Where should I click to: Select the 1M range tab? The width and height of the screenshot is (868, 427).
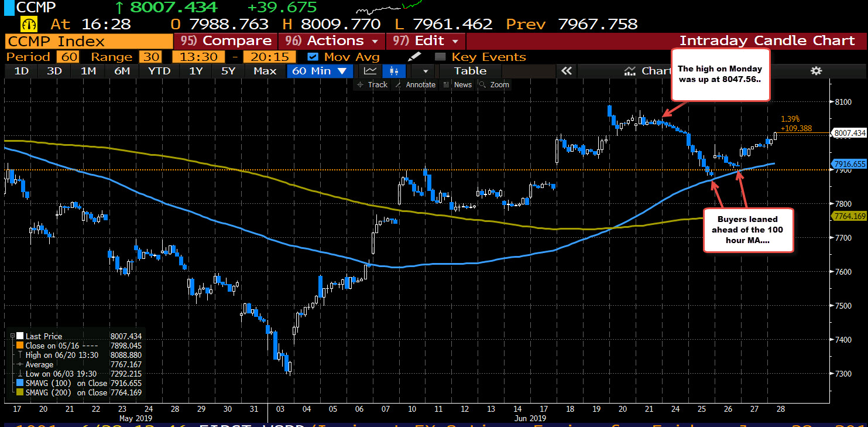pos(88,71)
